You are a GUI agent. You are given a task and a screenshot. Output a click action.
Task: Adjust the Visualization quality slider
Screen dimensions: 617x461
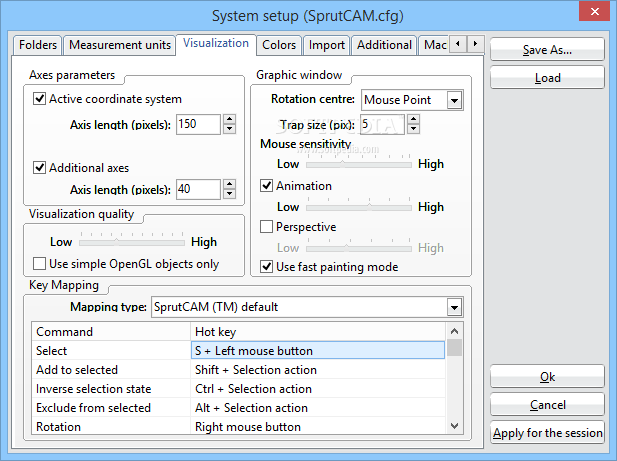(132, 241)
